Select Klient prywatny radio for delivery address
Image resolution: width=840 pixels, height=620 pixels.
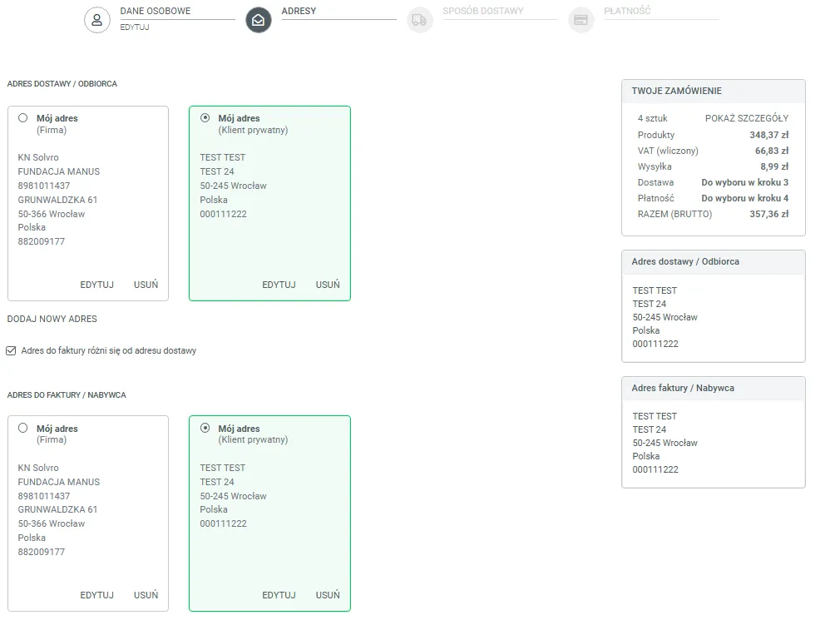click(205, 118)
